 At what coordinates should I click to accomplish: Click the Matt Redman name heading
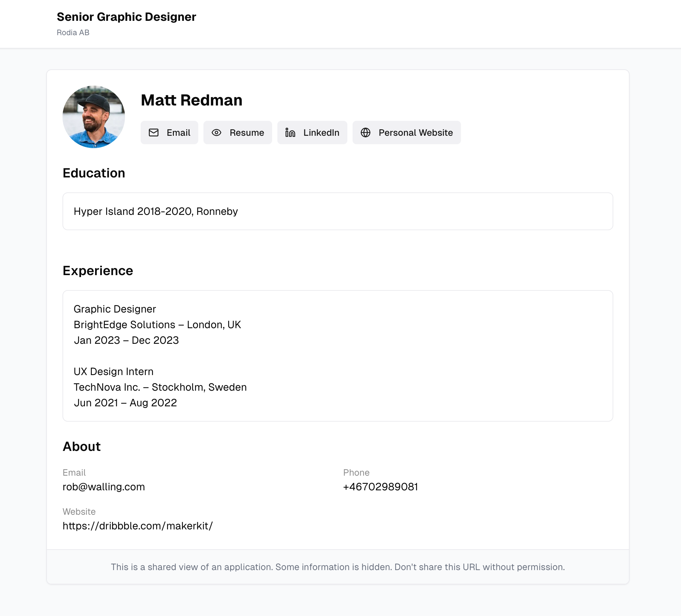coord(191,100)
